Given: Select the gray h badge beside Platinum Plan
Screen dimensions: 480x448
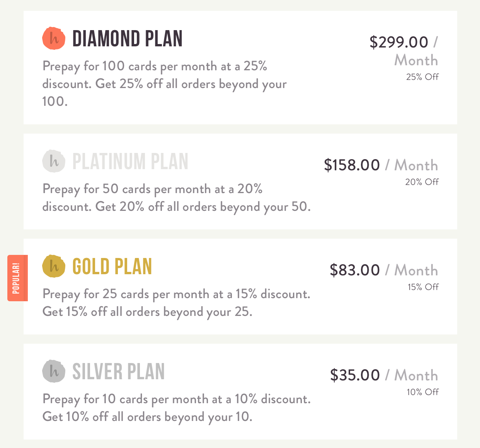Looking at the screenshot, I should pyautogui.click(x=54, y=161).
